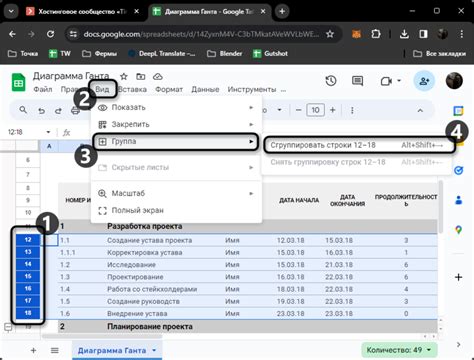Open browser extensions puzzle icon
The height and width of the screenshot is (360, 474).
[376, 34]
